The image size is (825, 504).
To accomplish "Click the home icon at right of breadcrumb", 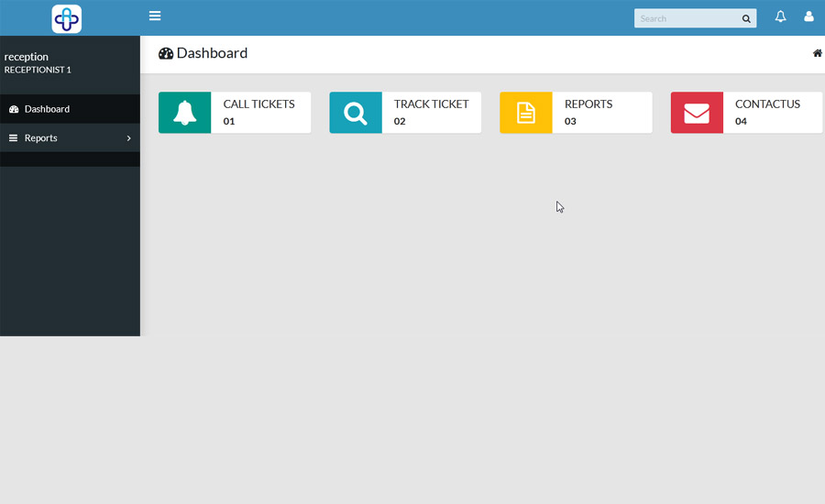I will pyautogui.click(x=817, y=53).
